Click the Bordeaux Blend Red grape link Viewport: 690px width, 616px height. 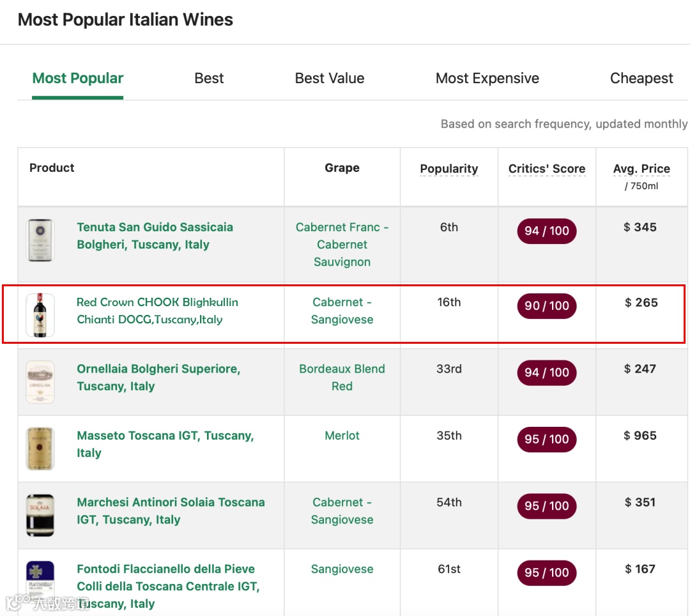(342, 378)
